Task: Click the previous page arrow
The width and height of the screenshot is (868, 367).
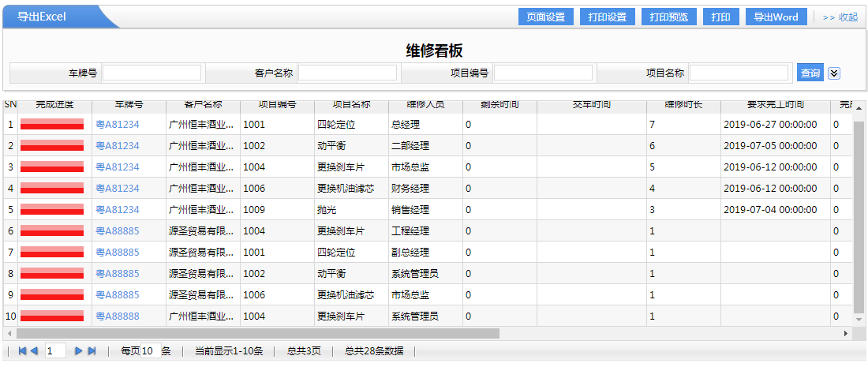Action: (34, 350)
